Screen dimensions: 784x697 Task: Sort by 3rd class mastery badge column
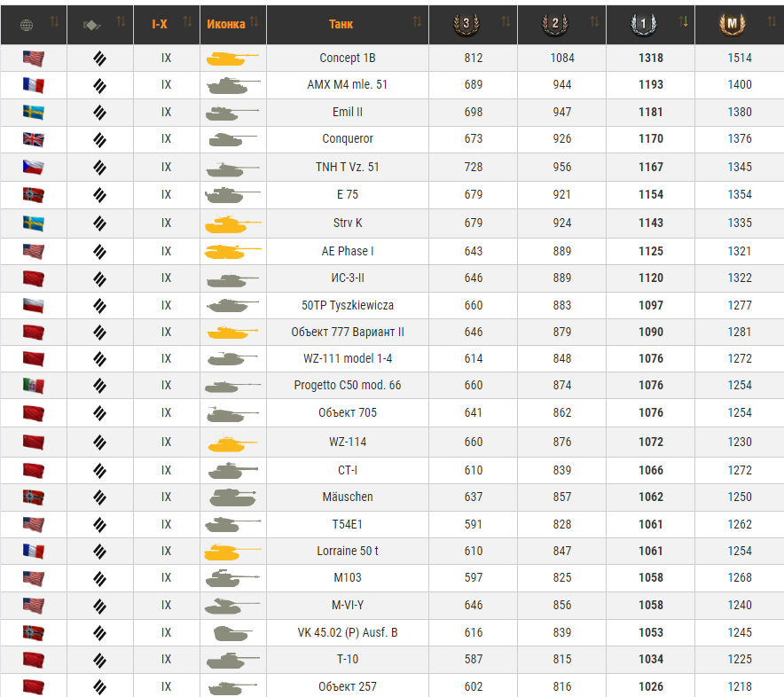tap(466, 24)
